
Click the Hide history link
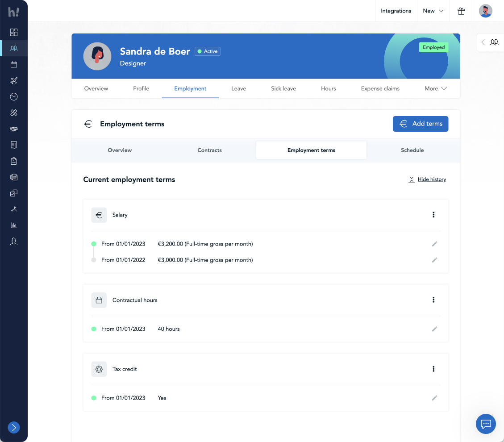(x=431, y=179)
